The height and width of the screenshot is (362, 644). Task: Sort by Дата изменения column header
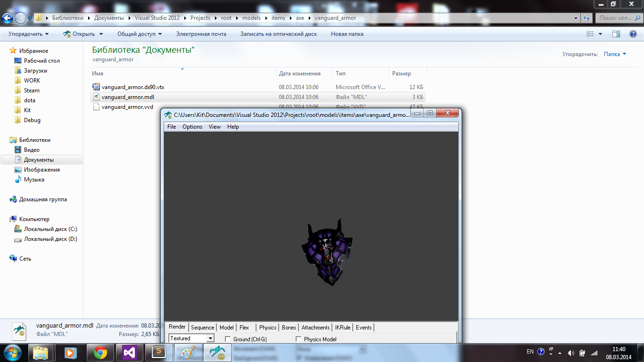point(304,74)
